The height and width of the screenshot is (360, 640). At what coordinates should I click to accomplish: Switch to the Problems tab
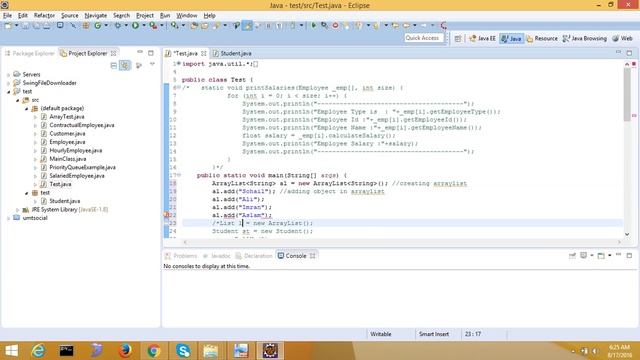[181, 256]
